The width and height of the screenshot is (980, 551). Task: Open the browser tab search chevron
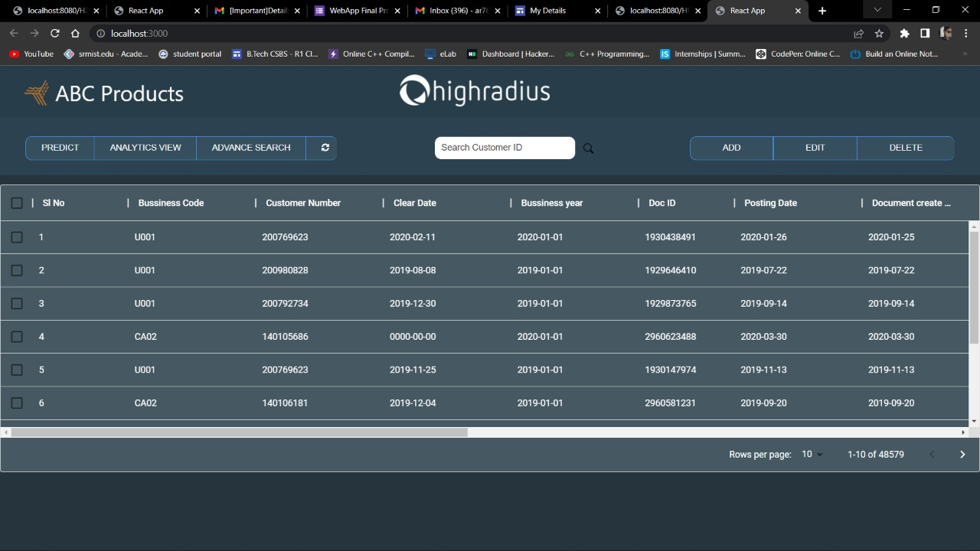[877, 11]
